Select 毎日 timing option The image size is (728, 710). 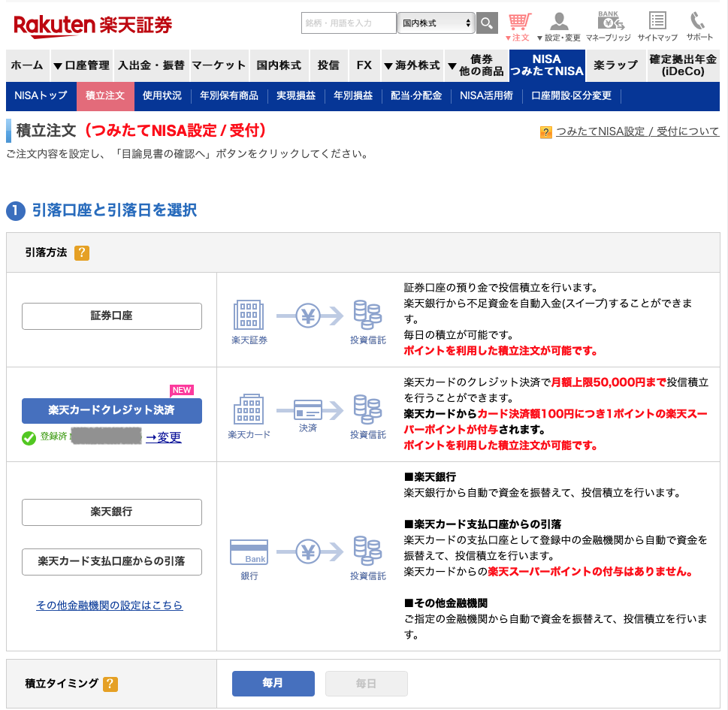[367, 683]
